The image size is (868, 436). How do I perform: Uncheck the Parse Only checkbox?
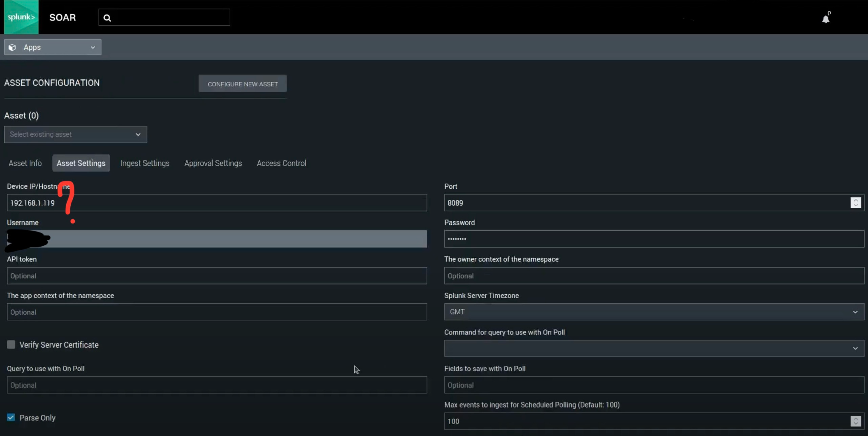pos(11,417)
